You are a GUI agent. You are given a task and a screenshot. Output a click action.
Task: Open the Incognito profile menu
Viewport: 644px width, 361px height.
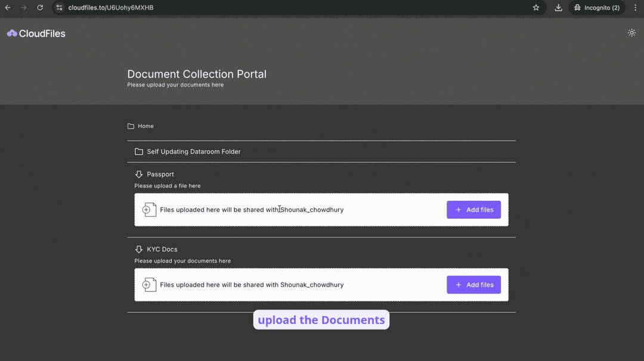point(596,8)
